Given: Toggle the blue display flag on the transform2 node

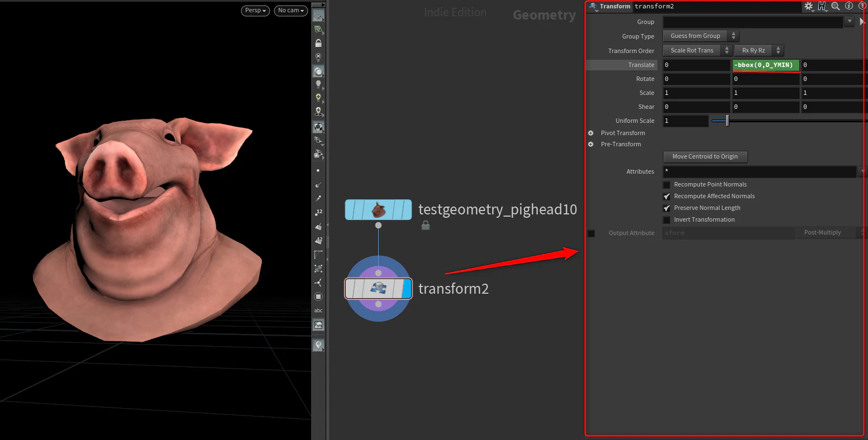Looking at the screenshot, I should coord(407,289).
